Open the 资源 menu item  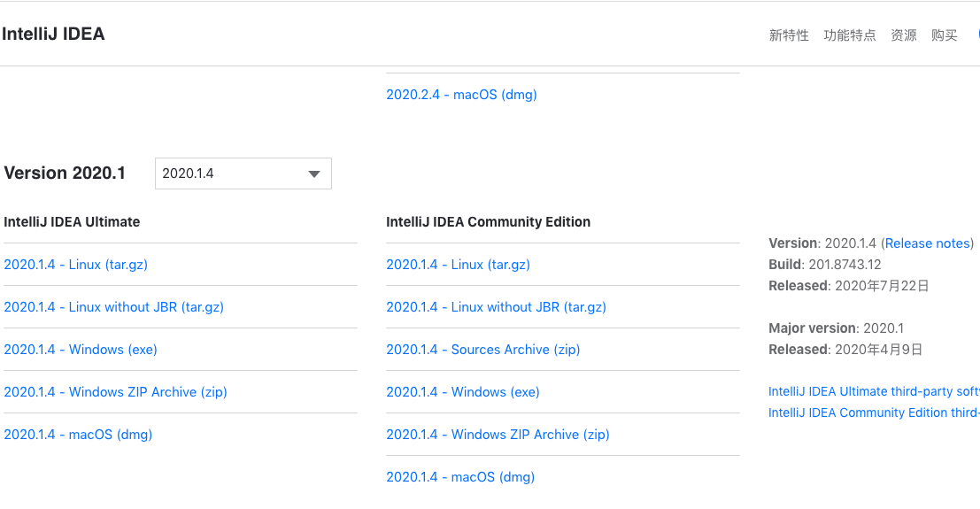click(904, 35)
